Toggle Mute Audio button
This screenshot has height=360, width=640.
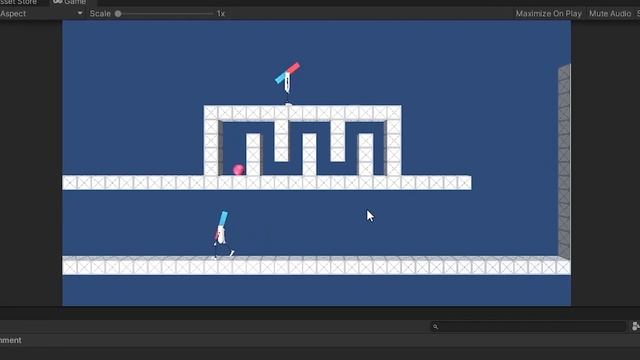click(609, 13)
